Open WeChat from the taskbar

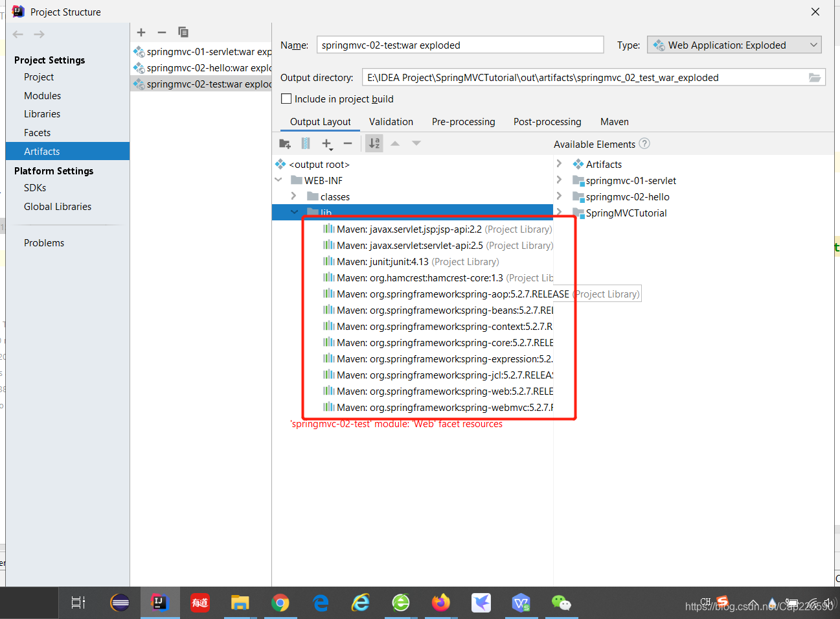tap(561, 603)
